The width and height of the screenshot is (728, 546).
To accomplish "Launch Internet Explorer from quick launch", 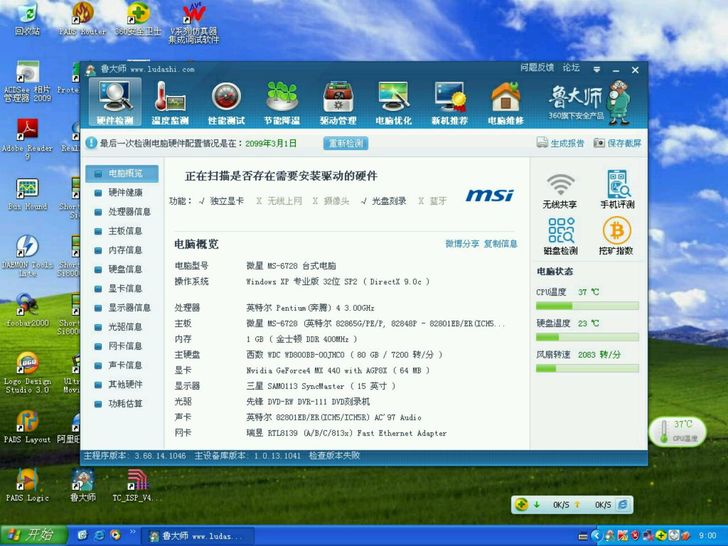I will (99, 535).
